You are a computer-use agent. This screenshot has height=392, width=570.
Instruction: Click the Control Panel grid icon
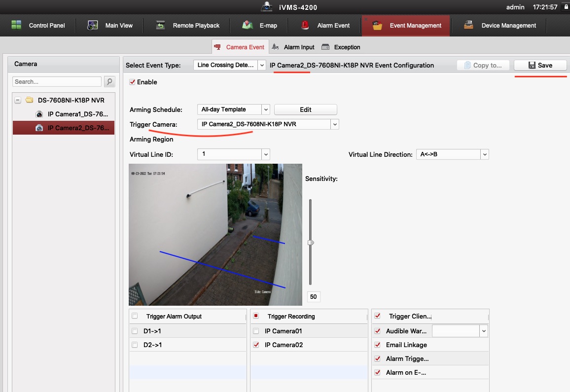(17, 25)
